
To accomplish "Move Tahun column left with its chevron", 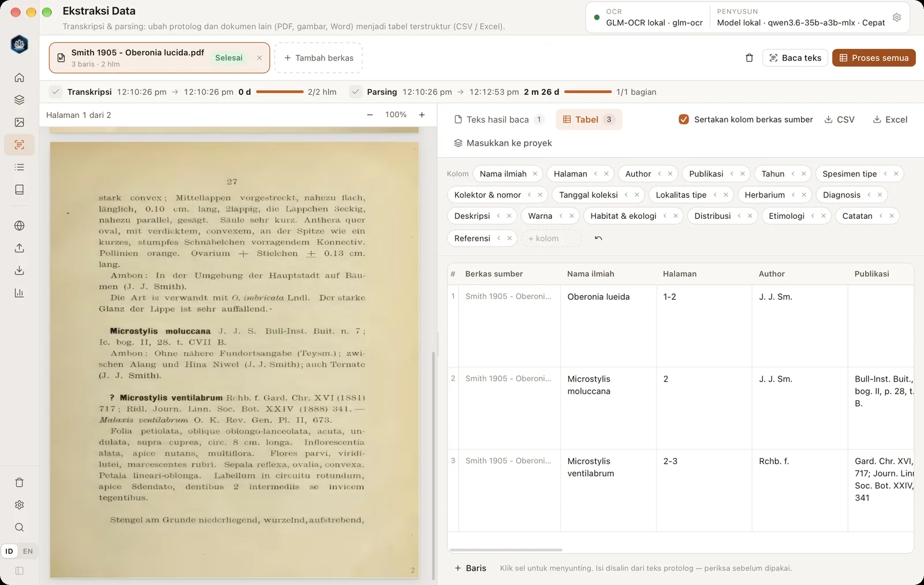I will [x=792, y=174].
